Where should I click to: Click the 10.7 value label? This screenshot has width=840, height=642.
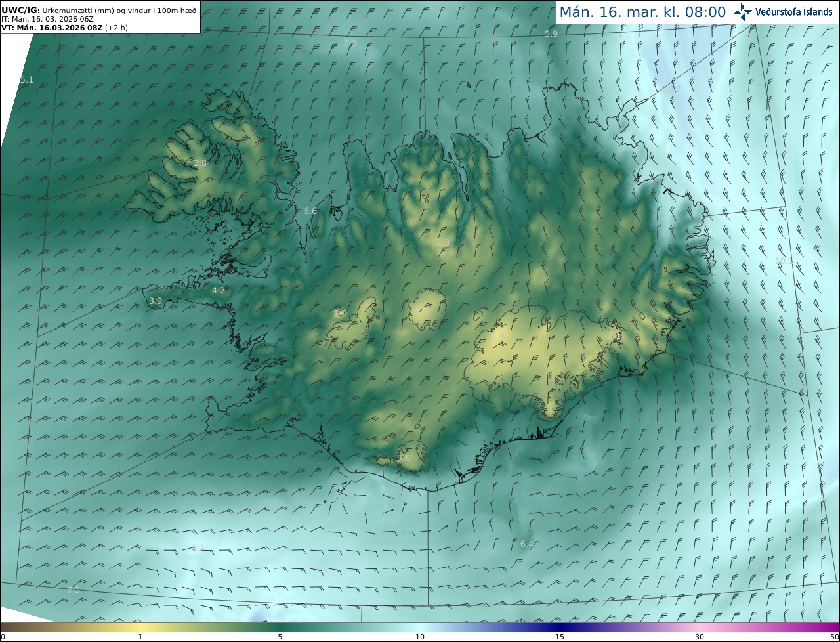672,89
